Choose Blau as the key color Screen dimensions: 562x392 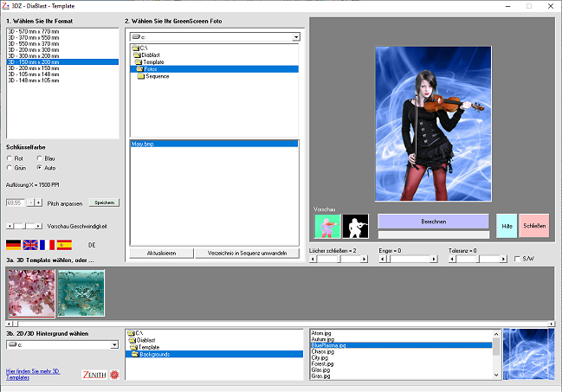coord(40,158)
